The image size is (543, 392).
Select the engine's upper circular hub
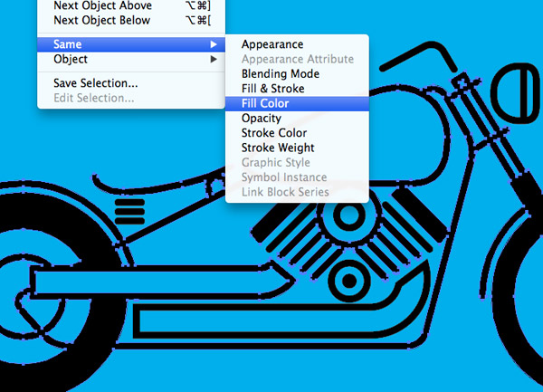pyautogui.click(x=349, y=215)
